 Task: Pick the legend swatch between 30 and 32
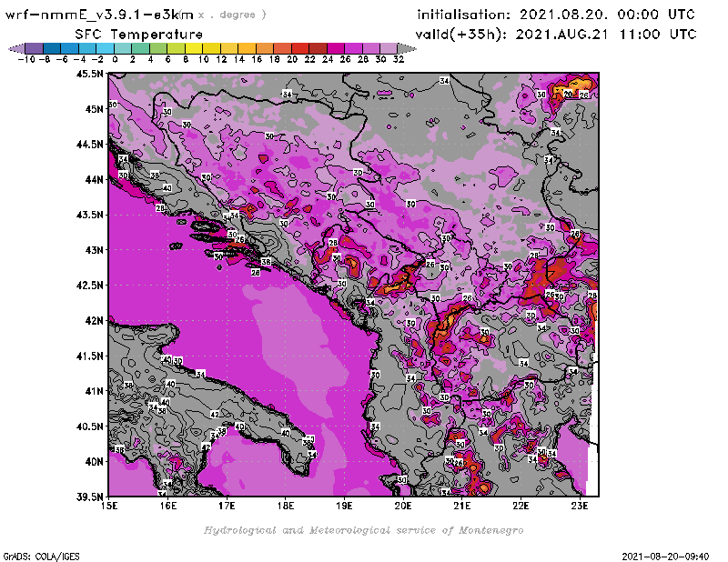pyautogui.click(x=389, y=48)
